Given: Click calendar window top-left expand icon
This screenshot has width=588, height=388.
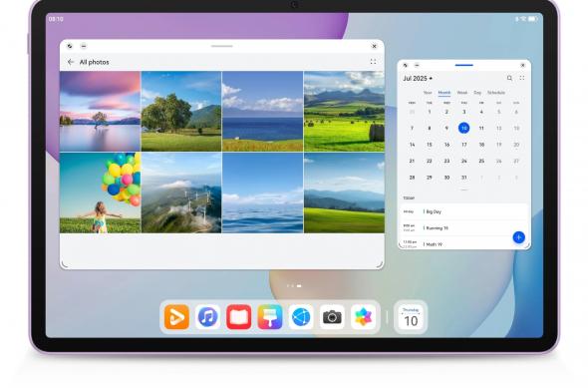Looking at the screenshot, I should (x=405, y=65).
